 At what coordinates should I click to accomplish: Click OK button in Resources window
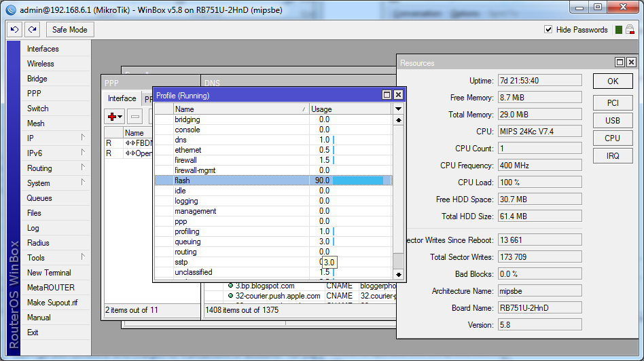[613, 81]
